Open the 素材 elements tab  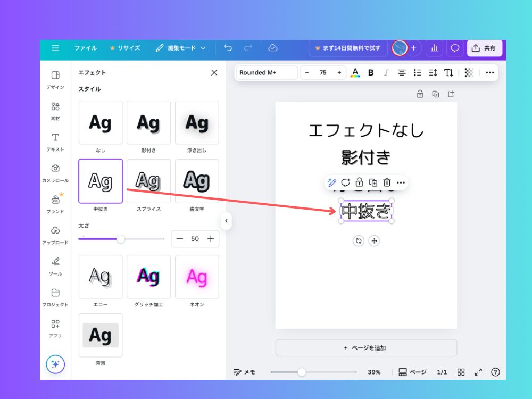coord(55,111)
